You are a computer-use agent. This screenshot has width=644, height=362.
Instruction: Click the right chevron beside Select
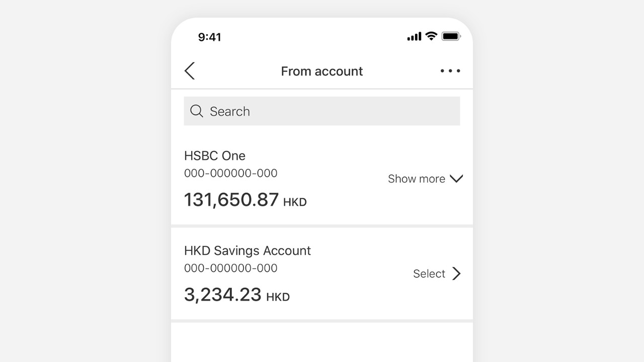coord(456,274)
